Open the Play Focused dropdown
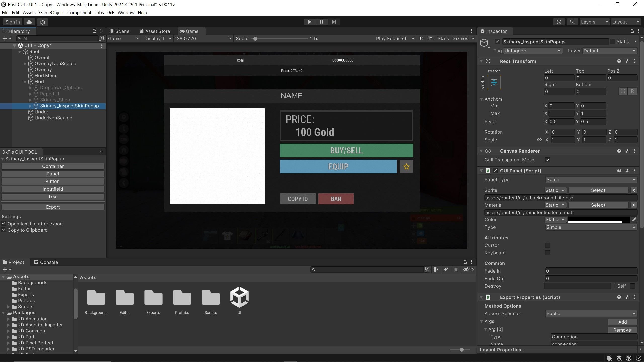The height and width of the screenshot is (362, 644). [395, 38]
